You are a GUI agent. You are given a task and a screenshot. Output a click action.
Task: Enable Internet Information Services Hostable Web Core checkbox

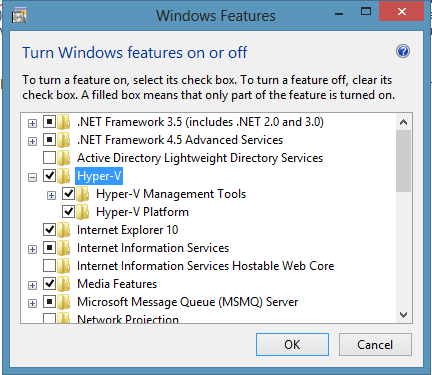tap(49, 266)
